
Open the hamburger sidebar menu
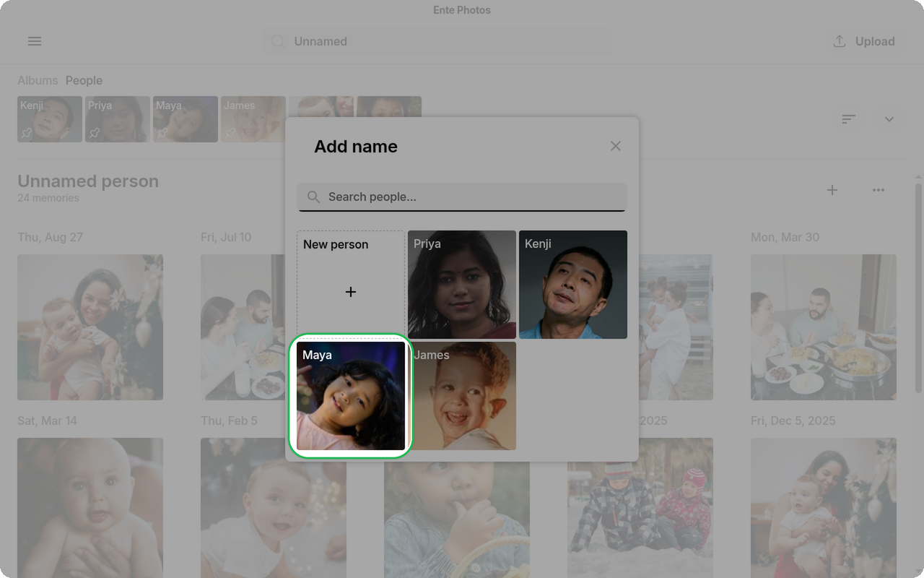coord(35,41)
